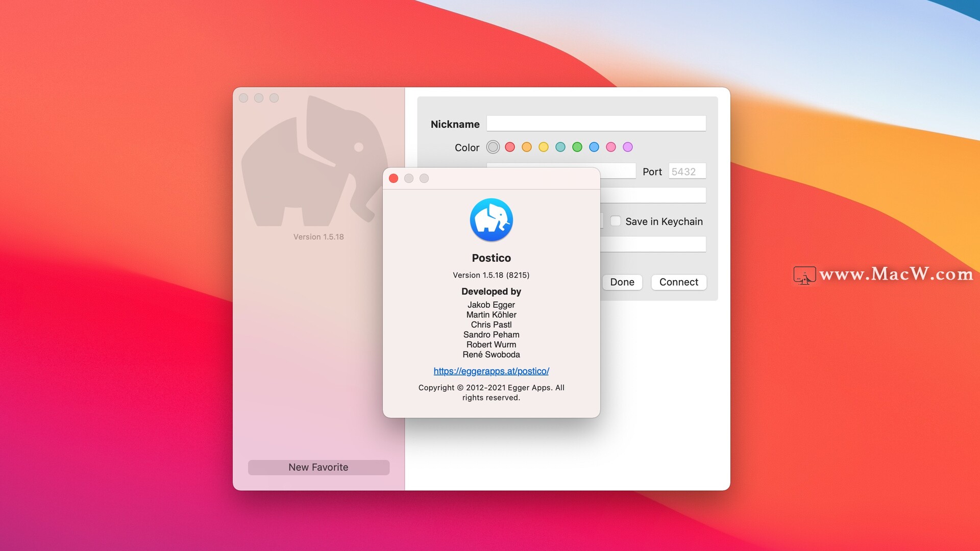The width and height of the screenshot is (980, 551).
Task: Click the Nickname input field
Action: click(596, 123)
